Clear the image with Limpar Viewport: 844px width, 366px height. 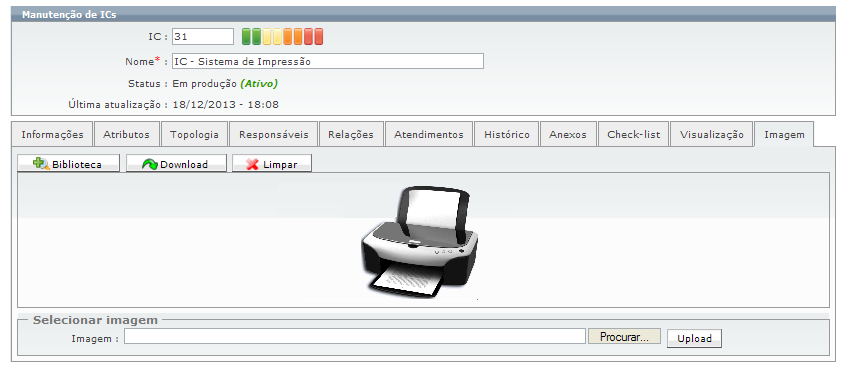[x=272, y=164]
